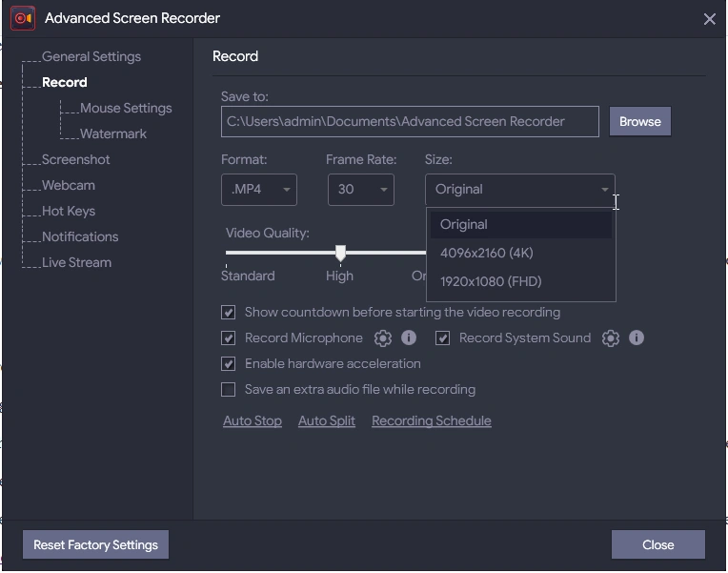Go to Notifications settings
This screenshot has height=573, width=728.
[x=80, y=236]
